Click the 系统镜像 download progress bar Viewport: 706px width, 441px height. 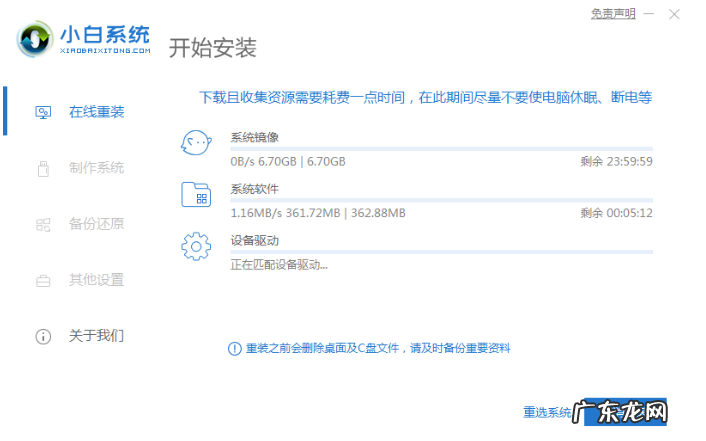441,148
